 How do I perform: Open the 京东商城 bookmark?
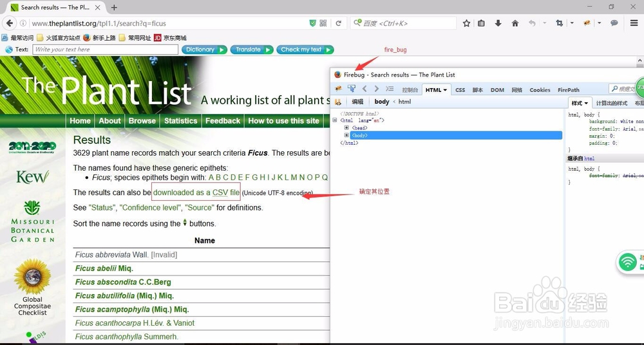pyautogui.click(x=171, y=38)
